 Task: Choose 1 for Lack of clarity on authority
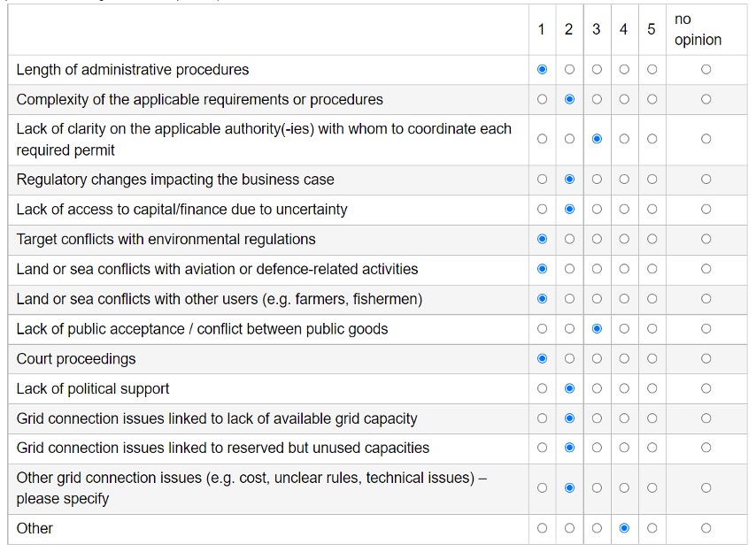[x=542, y=139]
